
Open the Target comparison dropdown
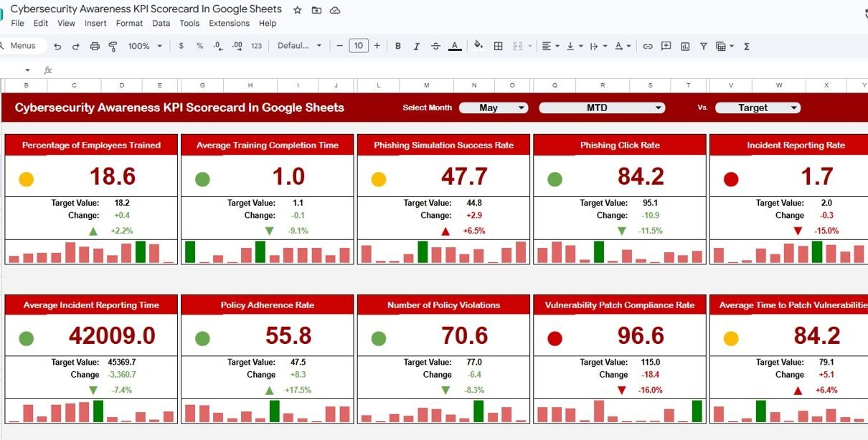click(758, 107)
